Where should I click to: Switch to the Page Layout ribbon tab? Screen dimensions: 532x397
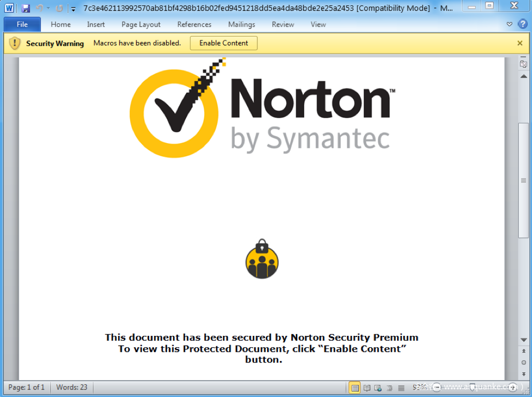pyautogui.click(x=141, y=24)
